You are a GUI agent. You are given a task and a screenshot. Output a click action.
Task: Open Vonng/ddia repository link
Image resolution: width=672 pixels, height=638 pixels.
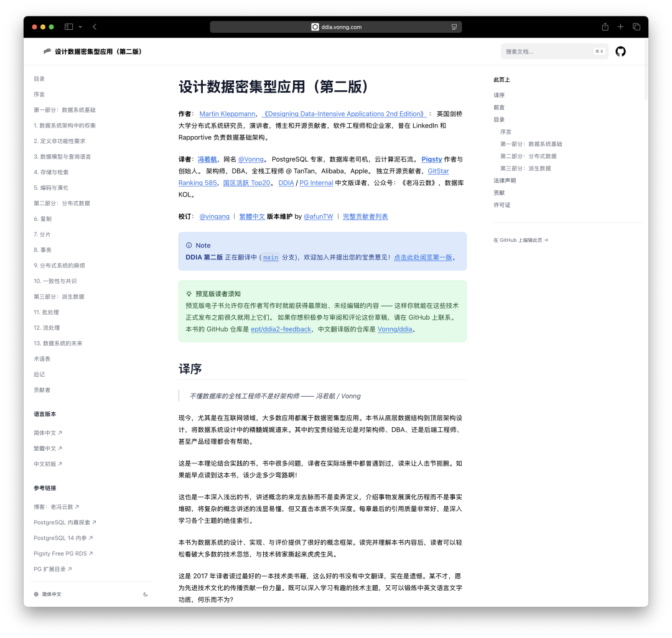(x=394, y=330)
